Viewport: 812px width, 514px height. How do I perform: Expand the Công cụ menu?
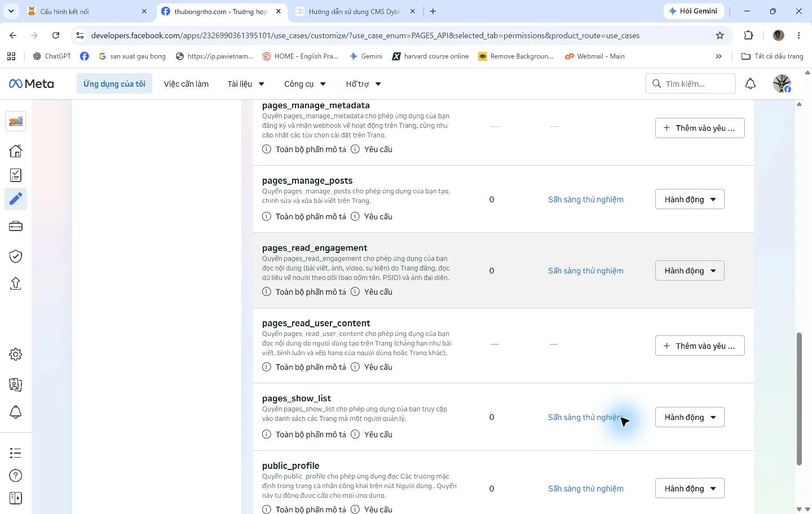tap(305, 84)
